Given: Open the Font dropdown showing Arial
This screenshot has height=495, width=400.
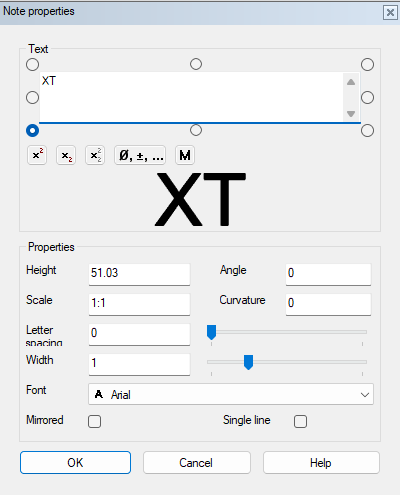Looking at the screenshot, I should 231,394.
